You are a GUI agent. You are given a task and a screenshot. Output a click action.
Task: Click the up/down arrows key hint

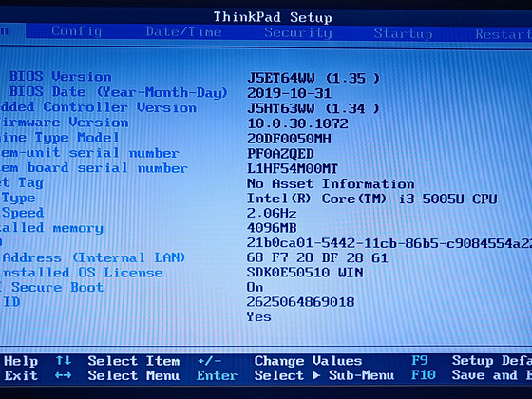click(64, 361)
